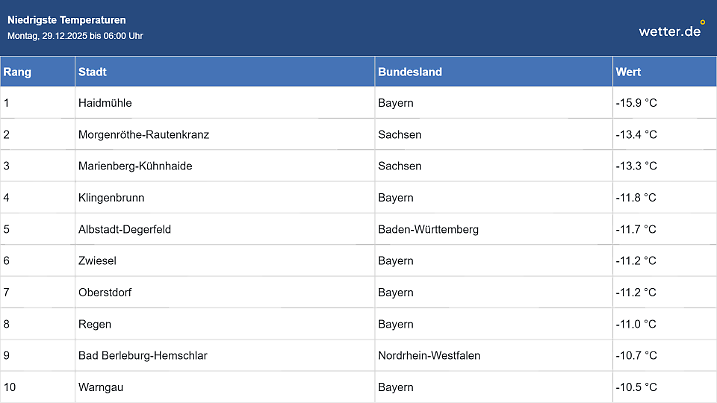Select the Regen city cell
Viewport: 717px width, 403px height.
(95, 324)
